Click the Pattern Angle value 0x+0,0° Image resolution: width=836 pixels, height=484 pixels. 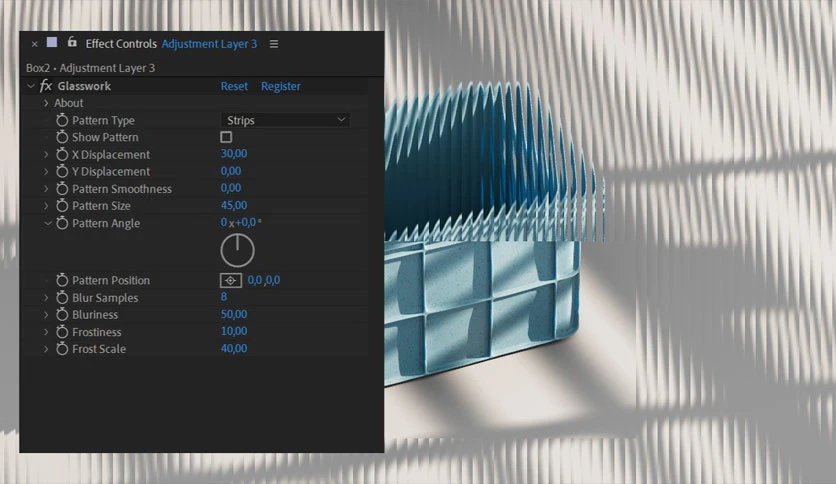coord(241,223)
